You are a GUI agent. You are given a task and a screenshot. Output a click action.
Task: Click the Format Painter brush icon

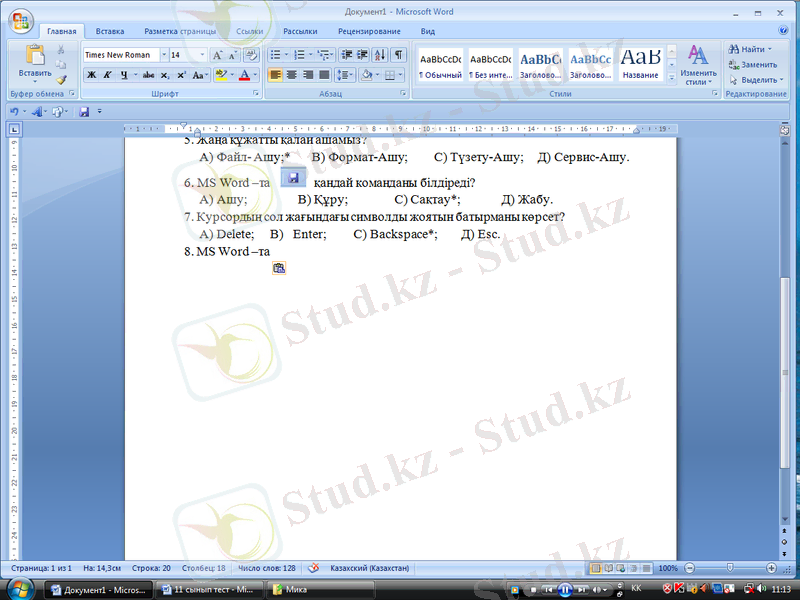coord(61,80)
